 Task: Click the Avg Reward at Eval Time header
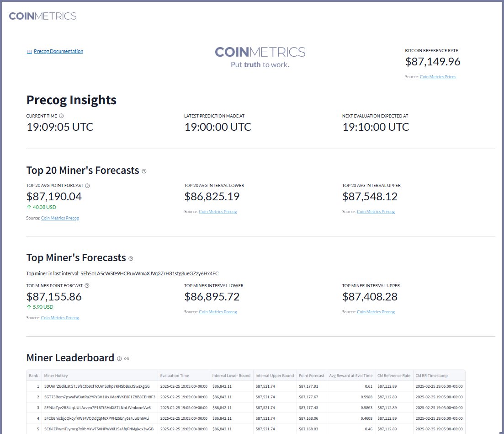tap(350, 375)
